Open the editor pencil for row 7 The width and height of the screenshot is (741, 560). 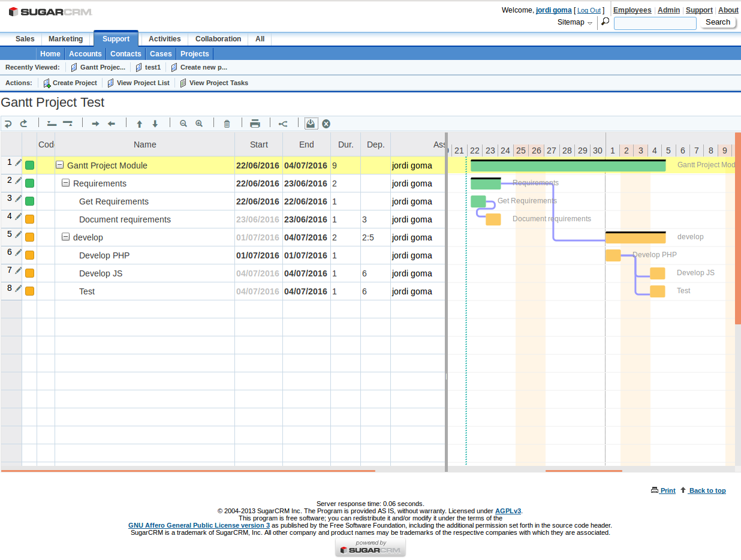point(18,270)
